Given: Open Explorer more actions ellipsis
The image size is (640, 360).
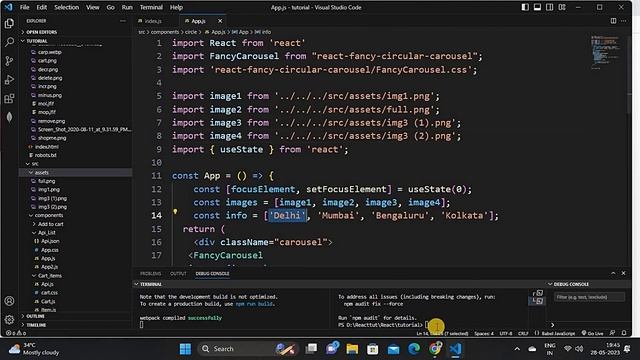Looking at the screenshot, I should 123,21.
